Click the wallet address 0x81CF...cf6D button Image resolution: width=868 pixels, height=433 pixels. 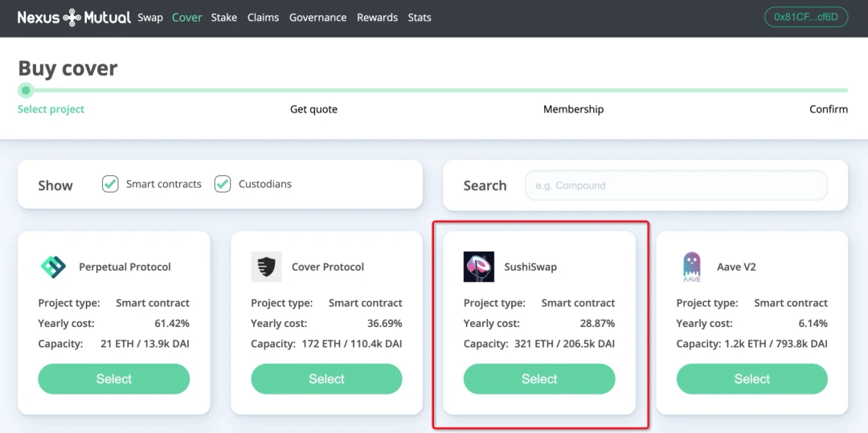pyautogui.click(x=806, y=17)
